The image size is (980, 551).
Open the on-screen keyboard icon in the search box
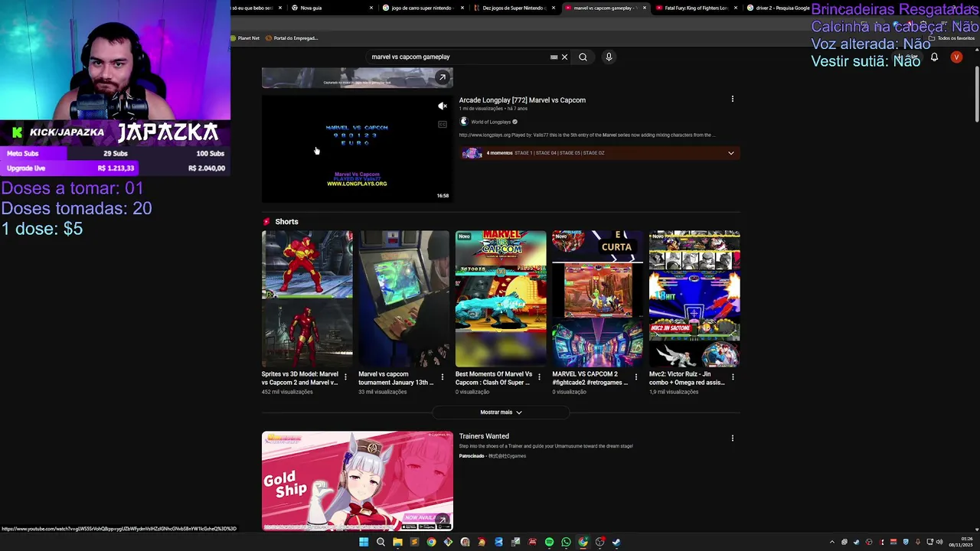(554, 57)
